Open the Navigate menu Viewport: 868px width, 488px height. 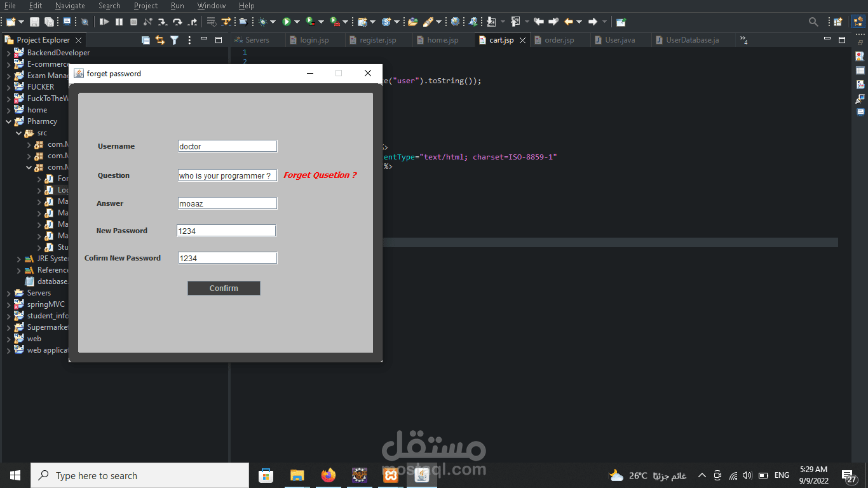click(x=70, y=6)
